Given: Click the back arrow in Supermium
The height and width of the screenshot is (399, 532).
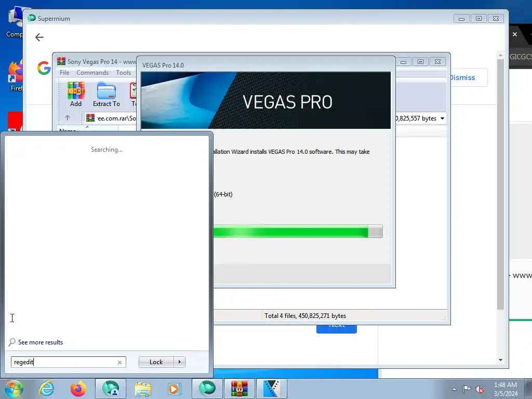Looking at the screenshot, I should [x=39, y=37].
